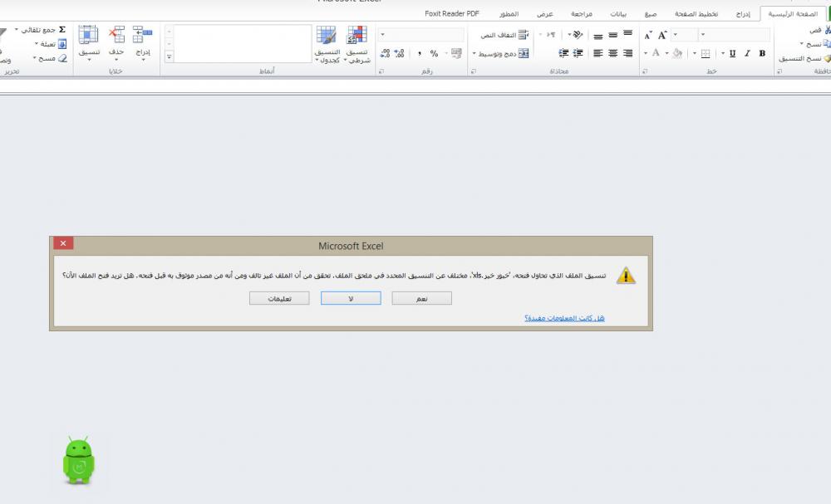Increase font size with large A
Screen dimensions: 831x504
pyautogui.click(x=662, y=36)
